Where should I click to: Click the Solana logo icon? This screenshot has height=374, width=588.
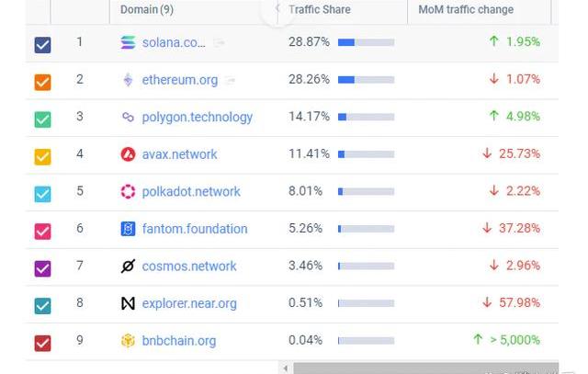coord(128,42)
